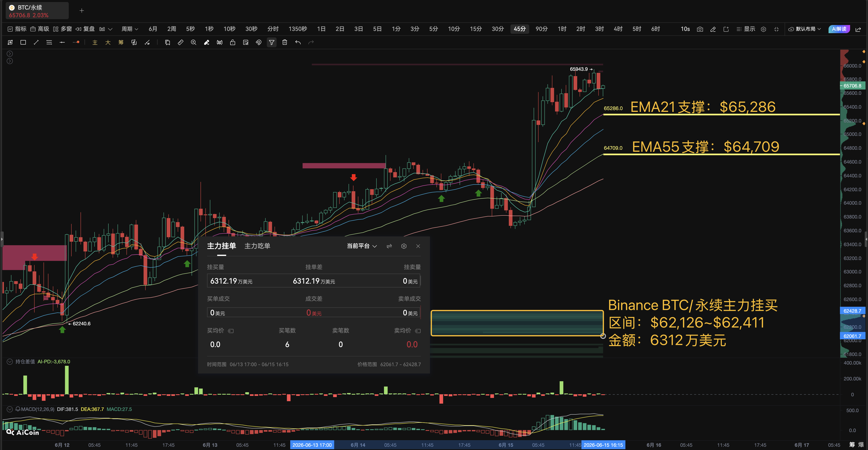Open the 高级 advanced menu
868x450 pixels.
point(40,29)
